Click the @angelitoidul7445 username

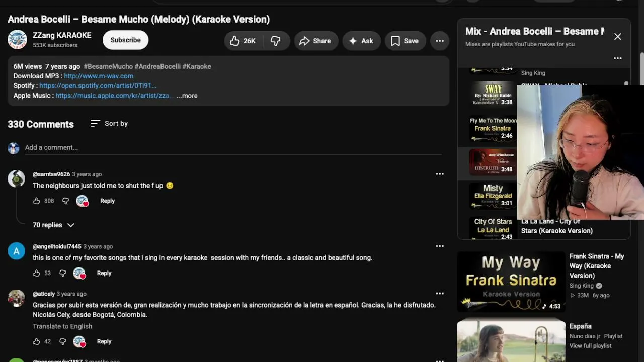coord(57,247)
